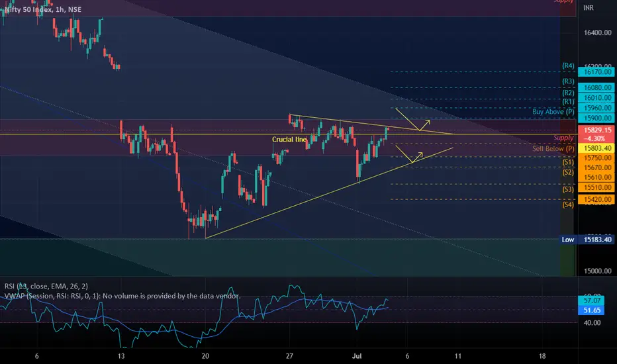
Task: Click the Crucial line text annotation
Action: (289, 139)
